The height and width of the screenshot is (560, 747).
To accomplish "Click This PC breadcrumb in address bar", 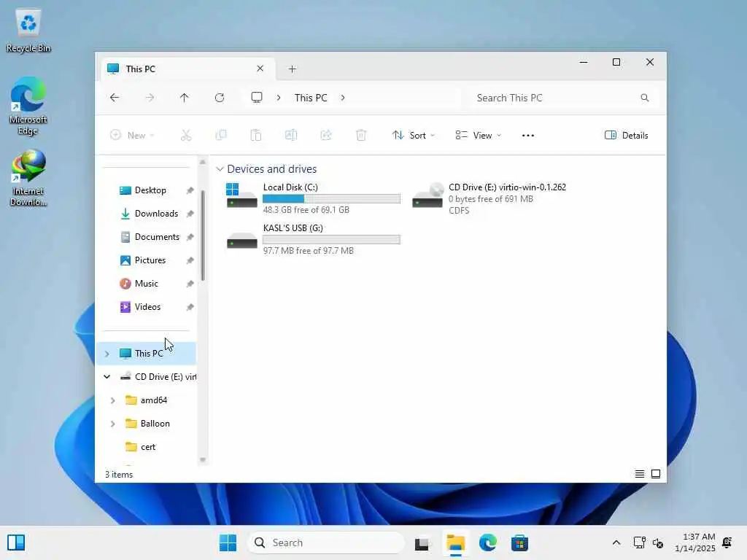I will (x=311, y=98).
